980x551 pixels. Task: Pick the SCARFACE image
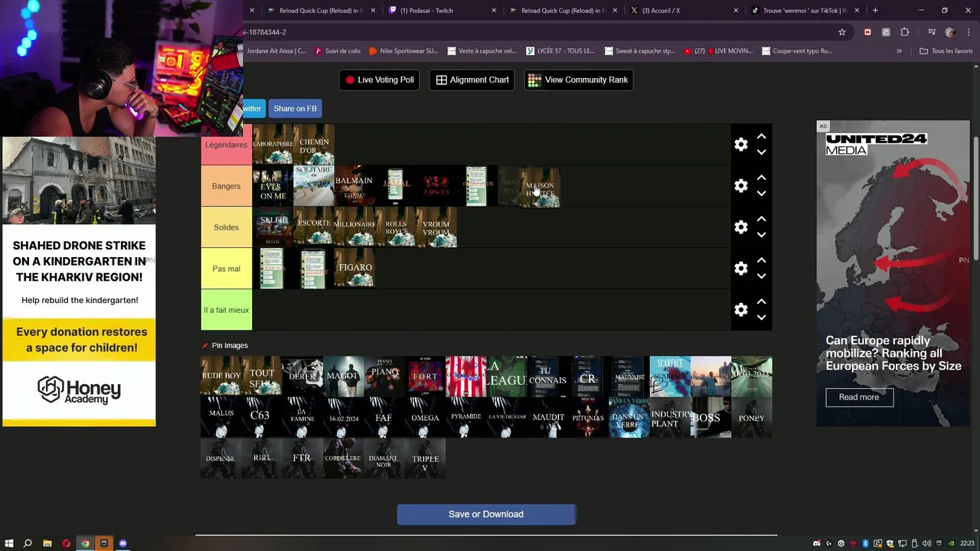[670, 376]
